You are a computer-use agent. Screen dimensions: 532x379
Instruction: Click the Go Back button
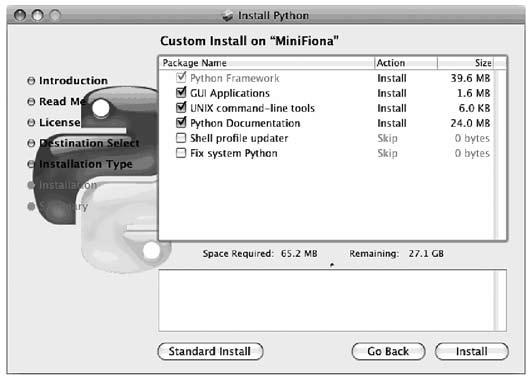(x=388, y=351)
